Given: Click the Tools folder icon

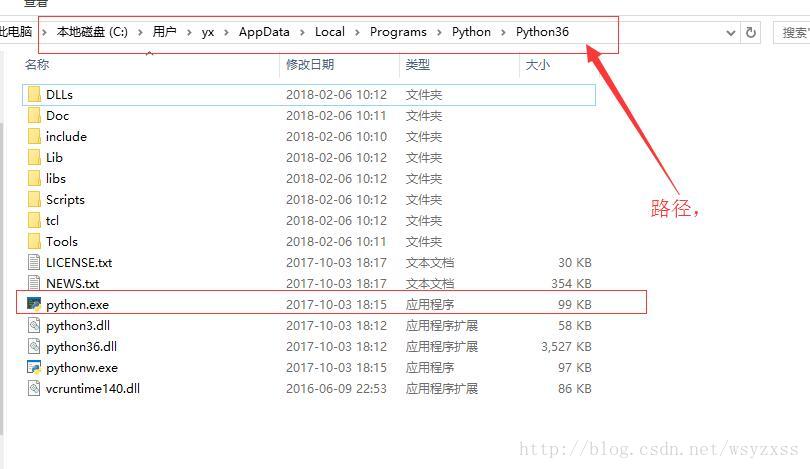Looking at the screenshot, I should click(34, 241).
